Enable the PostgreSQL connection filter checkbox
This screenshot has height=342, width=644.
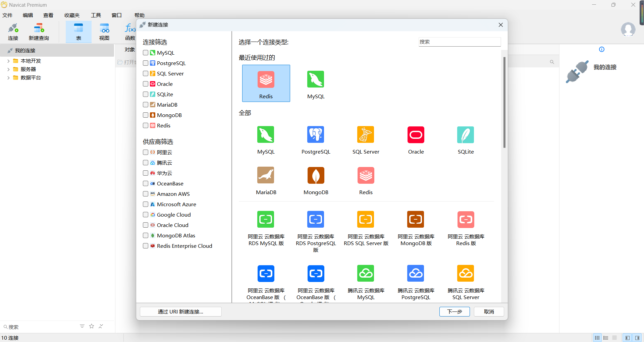coord(146,63)
